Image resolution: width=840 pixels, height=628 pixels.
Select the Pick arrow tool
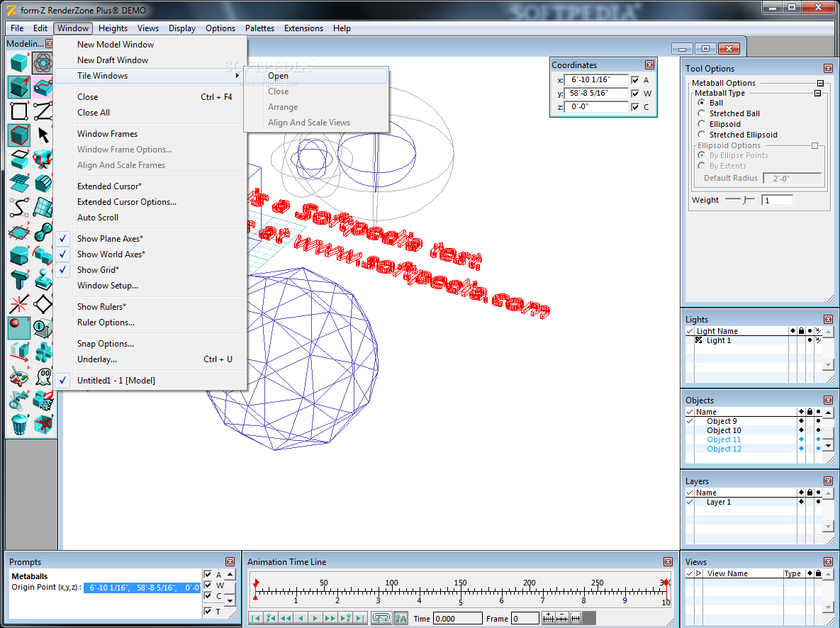(x=43, y=135)
